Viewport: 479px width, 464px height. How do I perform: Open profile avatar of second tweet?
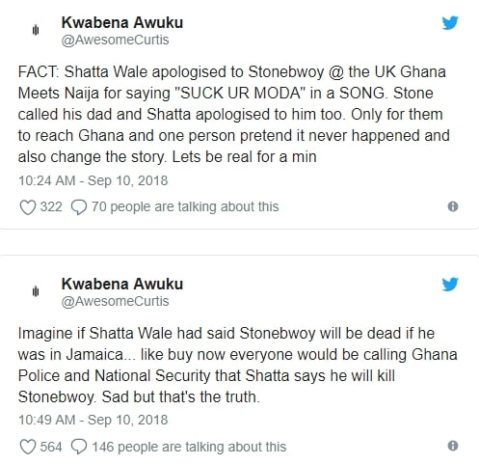click(36, 292)
